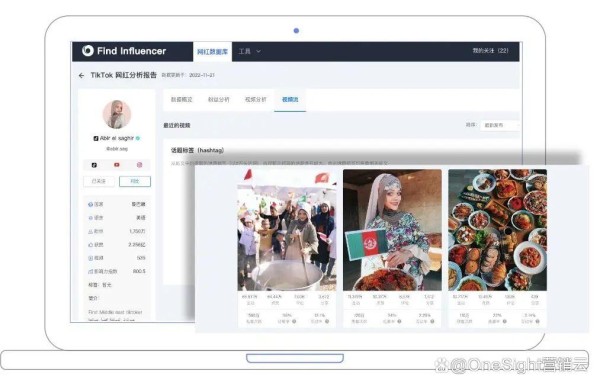
Task: Open the food spread video thumbnail
Action: point(497,230)
